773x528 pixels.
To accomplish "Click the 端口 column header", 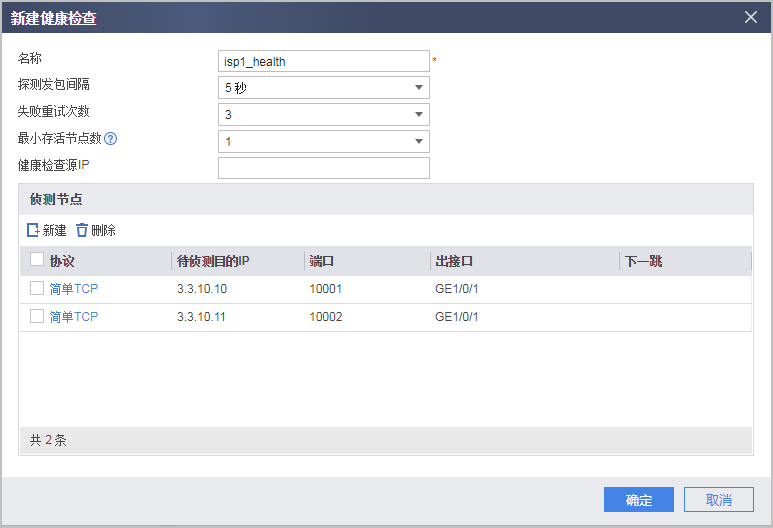I will (322, 261).
